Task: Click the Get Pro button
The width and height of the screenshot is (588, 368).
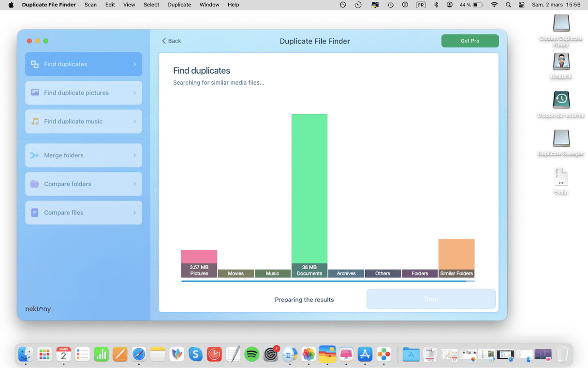Action: [470, 41]
